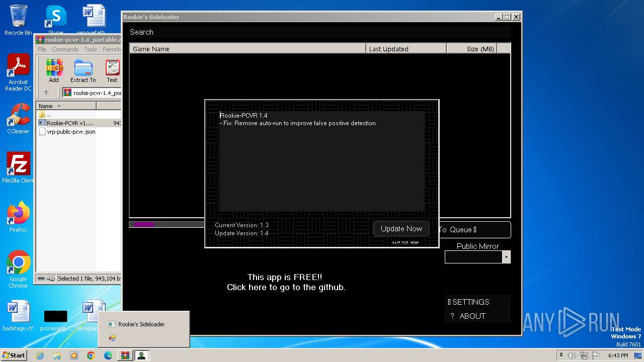This screenshot has width=644, height=362.
Task: Click the 'Rookie-PCVR 1.4' changelog heading
Action: coord(244,116)
